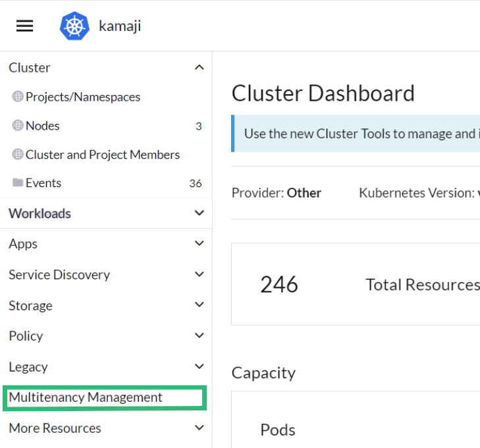This screenshot has height=448, width=480.
Task: Expand the Legacy section chevron
Action: [x=200, y=367]
